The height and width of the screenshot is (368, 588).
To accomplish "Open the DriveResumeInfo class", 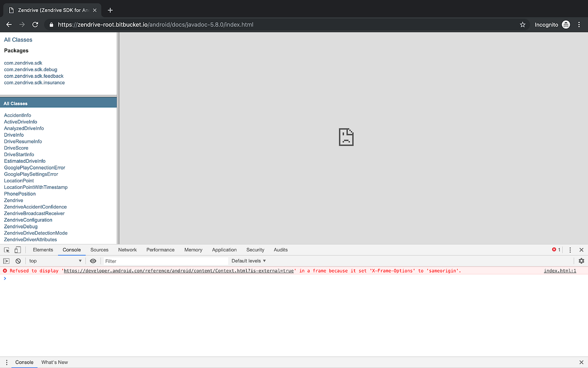I will click(23, 141).
